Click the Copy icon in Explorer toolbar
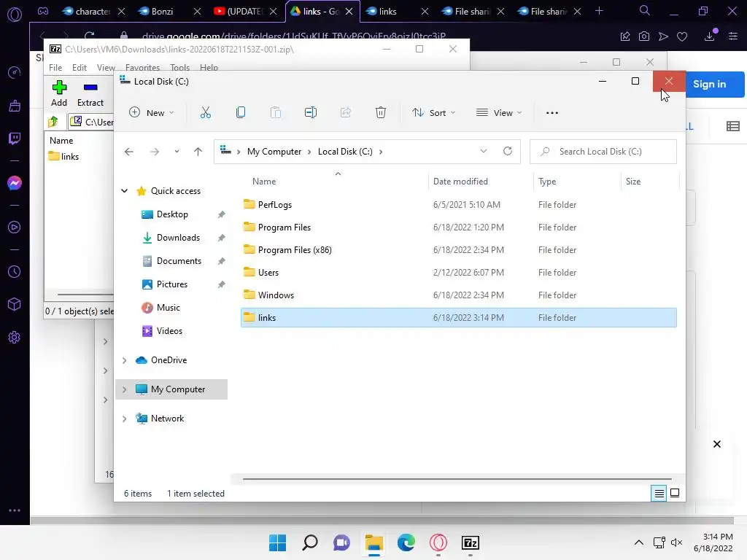 (241, 113)
